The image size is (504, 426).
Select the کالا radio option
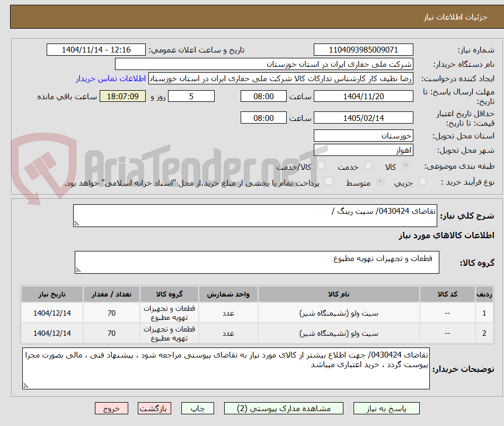tap(406, 166)
